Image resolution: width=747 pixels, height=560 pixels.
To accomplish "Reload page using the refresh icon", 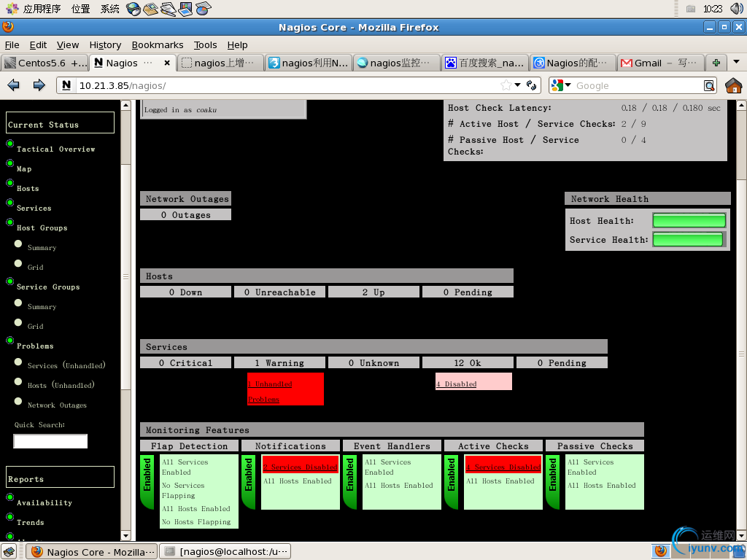I will click(531, 85).
